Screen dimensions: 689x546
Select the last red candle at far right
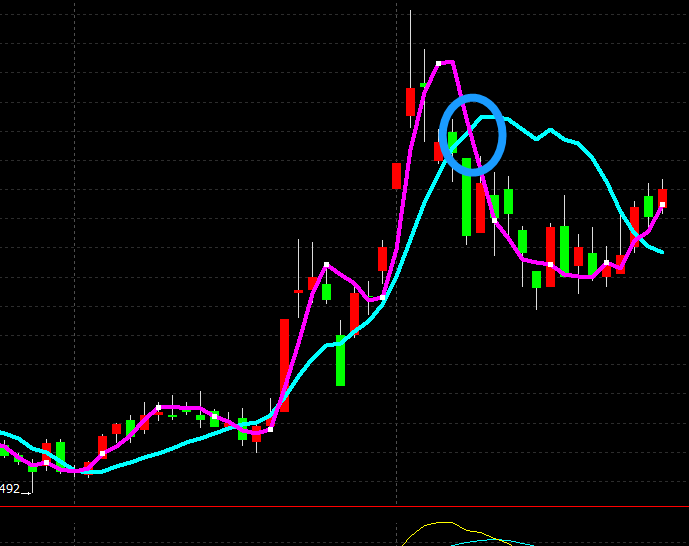point(662,197)
